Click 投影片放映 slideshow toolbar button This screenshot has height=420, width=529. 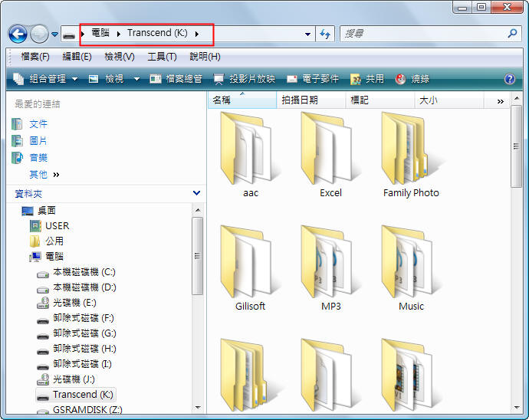(x=244, y=79)
